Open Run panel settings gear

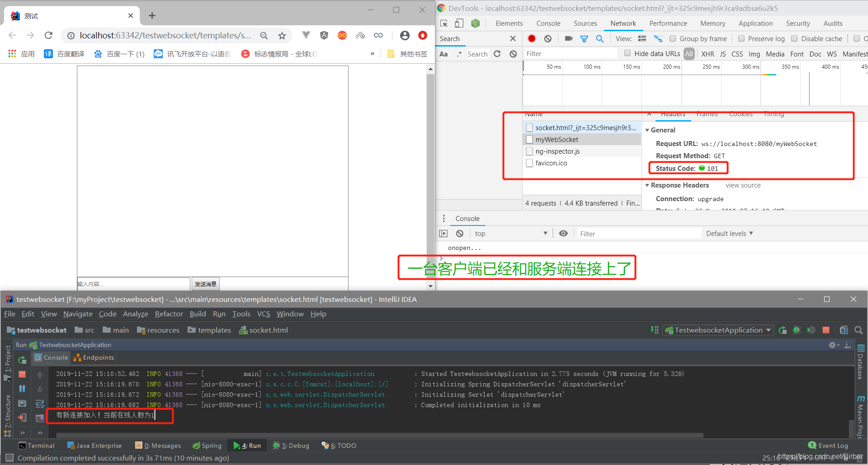tap(833, 345)
